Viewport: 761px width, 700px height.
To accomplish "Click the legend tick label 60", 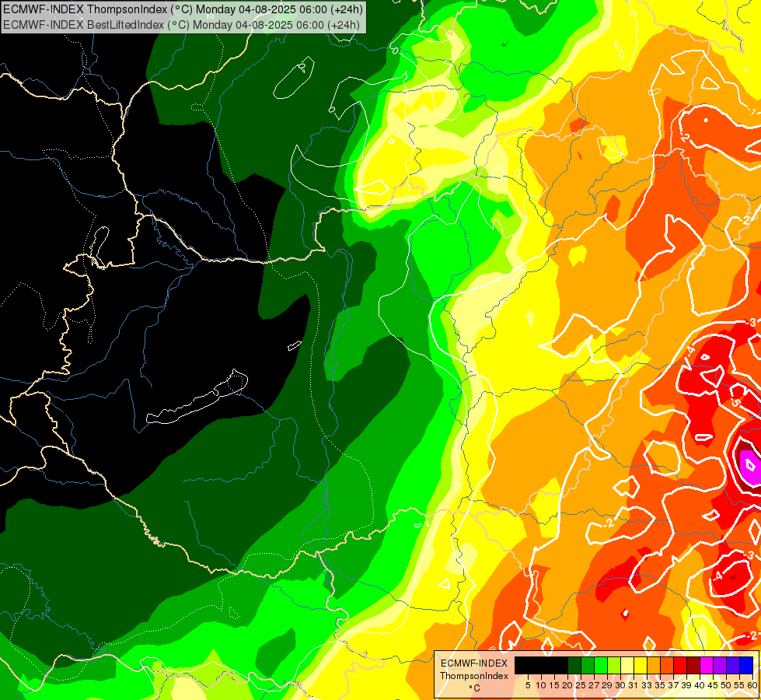I will pos(752,685).
